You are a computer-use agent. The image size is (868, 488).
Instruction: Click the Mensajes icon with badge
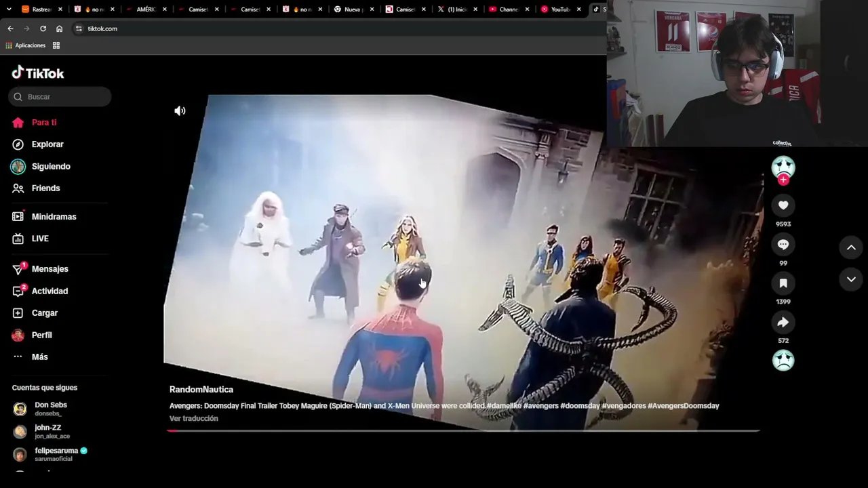tap(18, 269)
